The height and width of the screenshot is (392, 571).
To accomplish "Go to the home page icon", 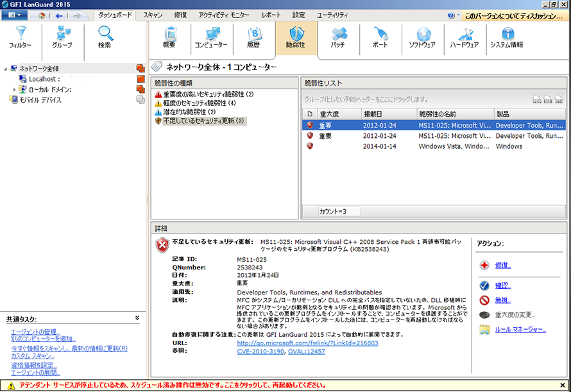I will pyautogui.click(x=42, y=15).
